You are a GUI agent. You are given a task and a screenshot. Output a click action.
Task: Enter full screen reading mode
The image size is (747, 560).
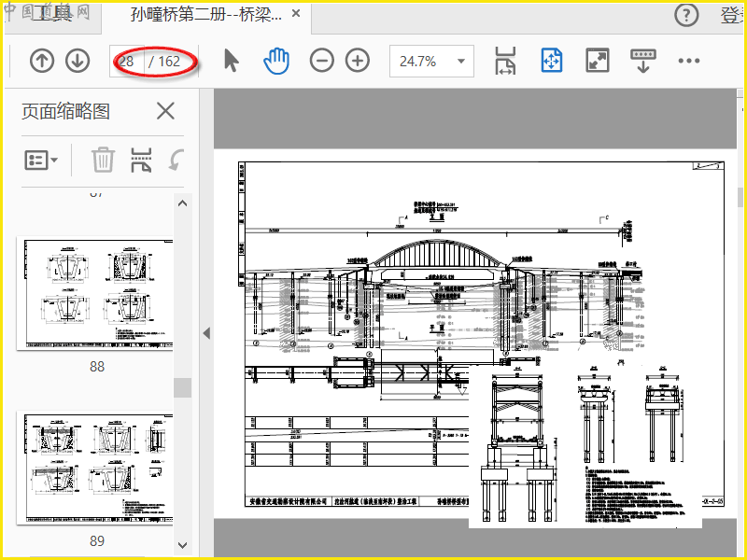598,62
